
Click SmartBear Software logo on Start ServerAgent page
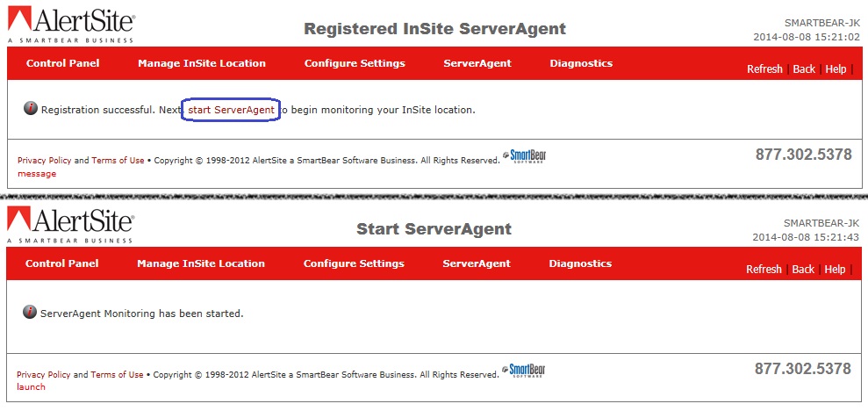[x=524, y=371]
